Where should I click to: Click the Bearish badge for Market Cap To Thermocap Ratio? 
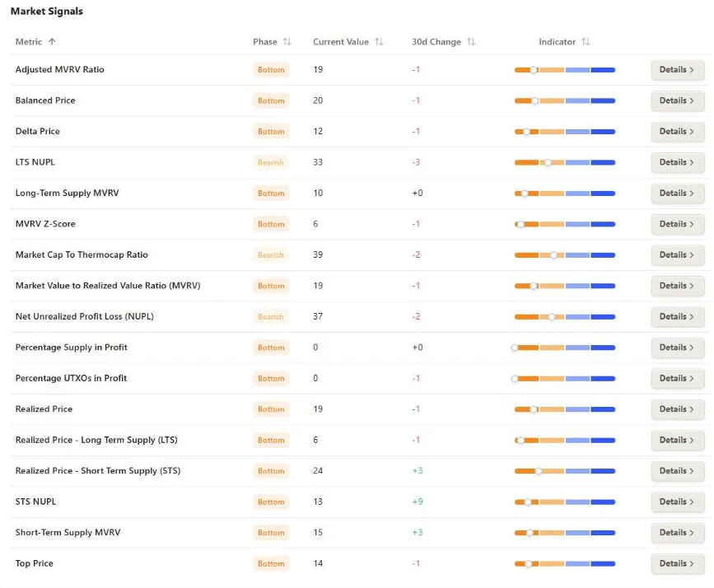270,255
